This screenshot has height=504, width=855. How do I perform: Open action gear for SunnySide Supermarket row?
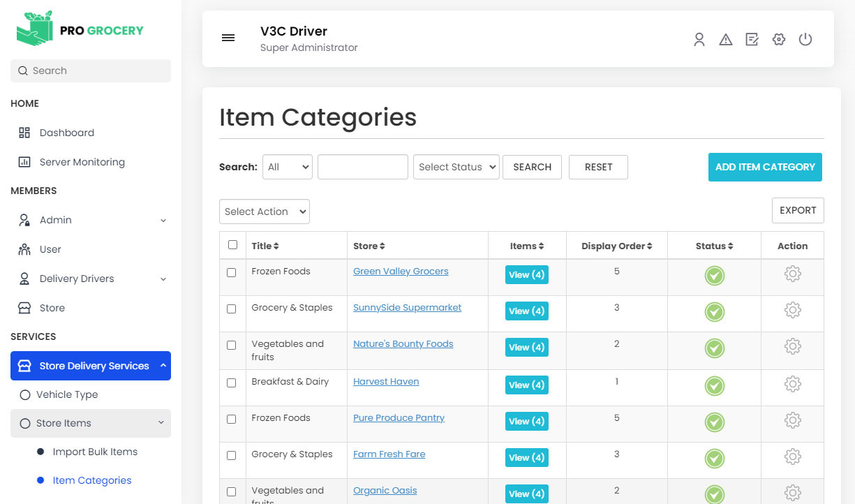coord(792,310)
